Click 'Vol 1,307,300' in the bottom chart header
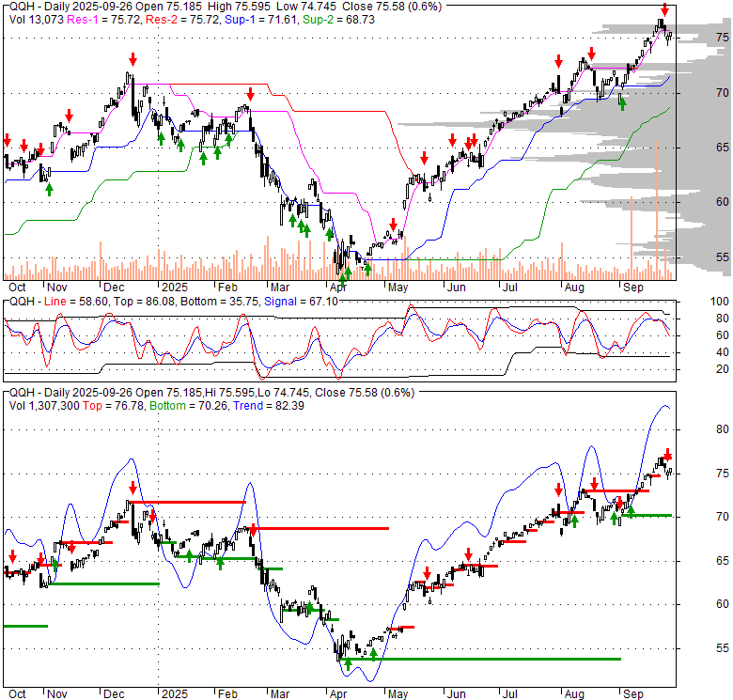Screen dimensions: 733x700 pyautogui.click(x=44, y=406)
